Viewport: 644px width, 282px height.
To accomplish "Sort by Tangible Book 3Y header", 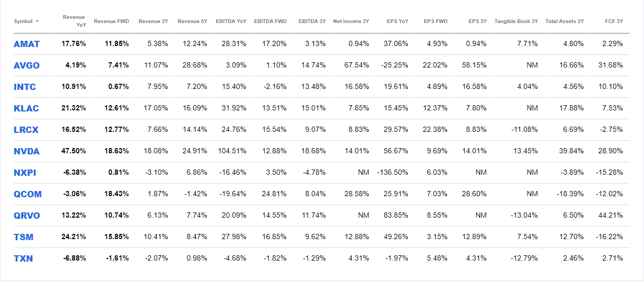I will 516,21.
